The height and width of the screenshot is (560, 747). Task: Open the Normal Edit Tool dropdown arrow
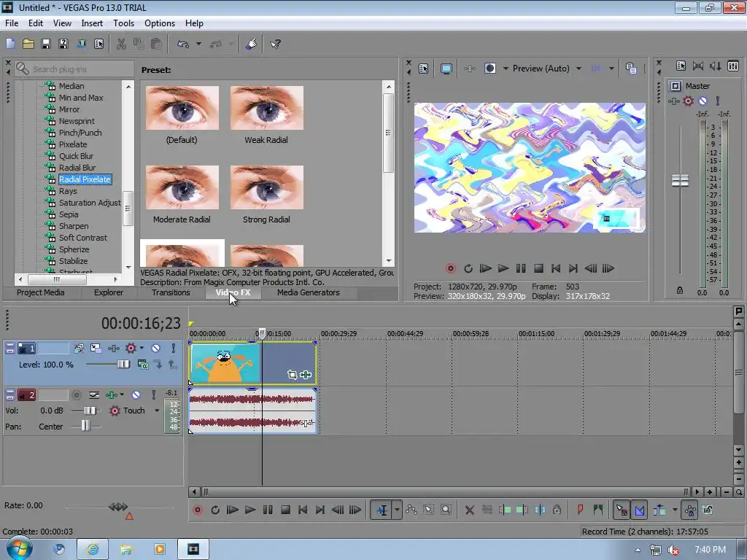coord(397,510)
